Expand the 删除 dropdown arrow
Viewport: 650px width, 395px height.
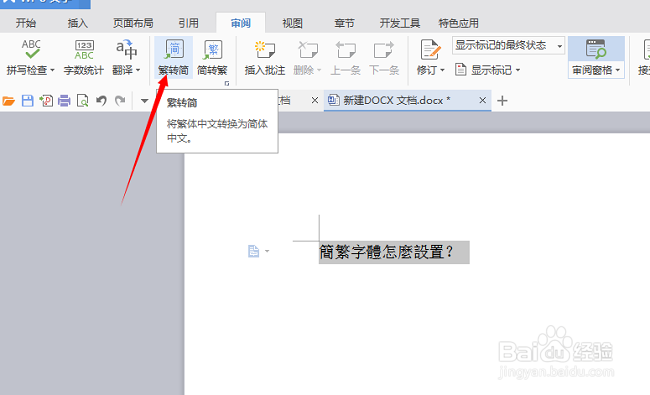pos(319,70)
